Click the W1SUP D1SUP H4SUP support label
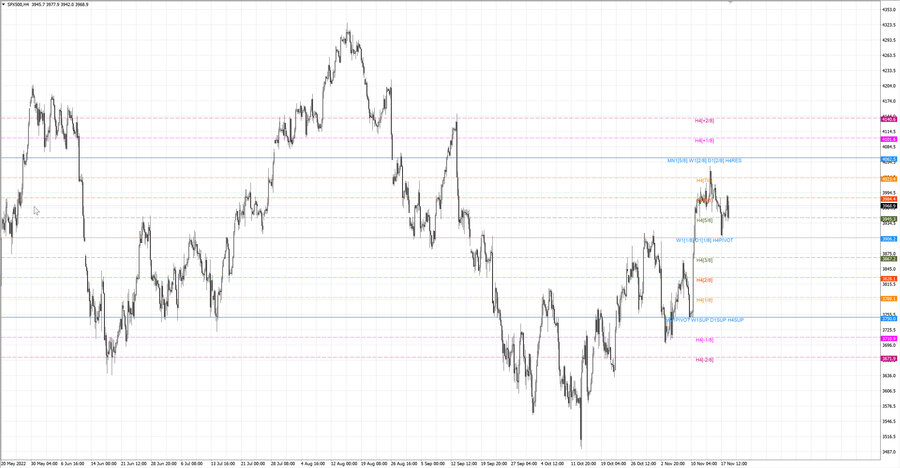900x468 pixels. [x=717, y=320]
